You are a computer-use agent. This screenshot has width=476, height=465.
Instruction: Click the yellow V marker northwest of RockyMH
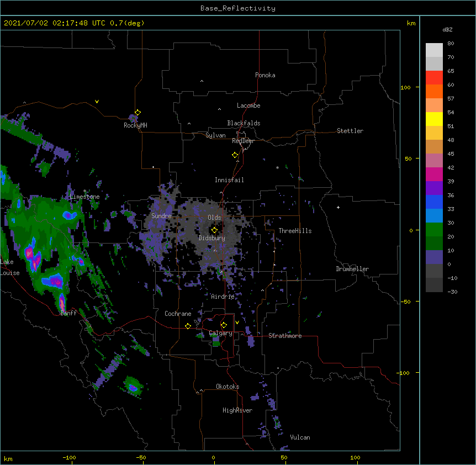pyautogui.click(x=97, y=102)
